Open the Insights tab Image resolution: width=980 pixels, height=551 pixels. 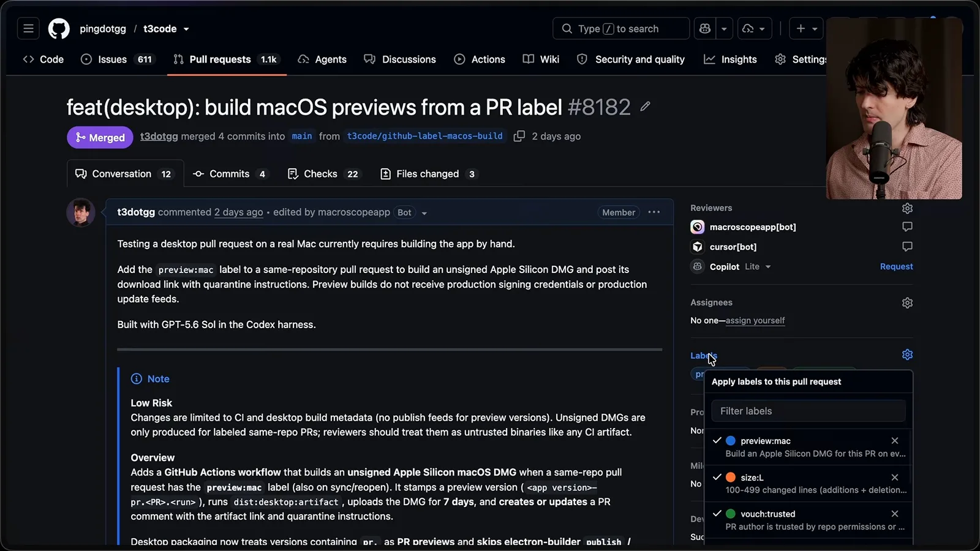click(x=730, y=59)
